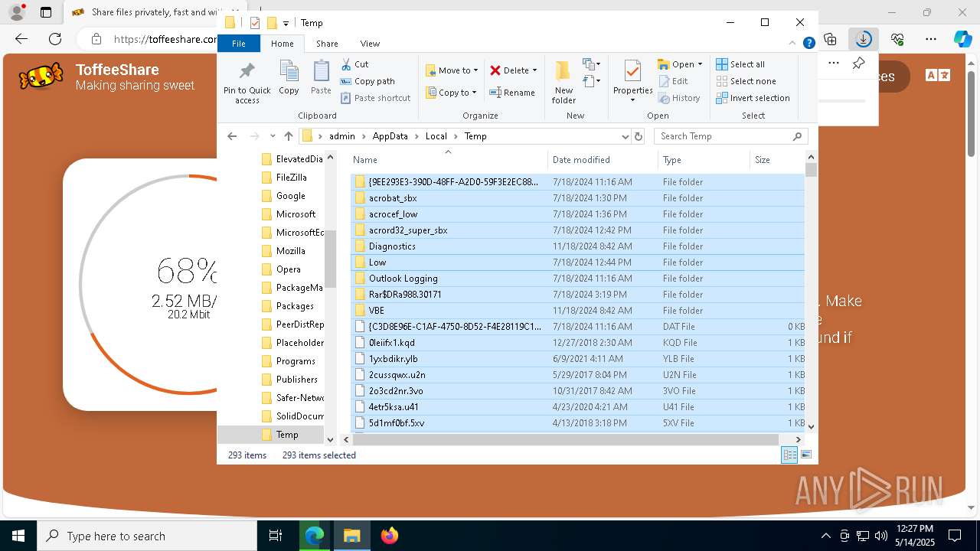Refresh the Temp folder view
This screenshot has height=551, width=980.
click(x=639, y=136)
